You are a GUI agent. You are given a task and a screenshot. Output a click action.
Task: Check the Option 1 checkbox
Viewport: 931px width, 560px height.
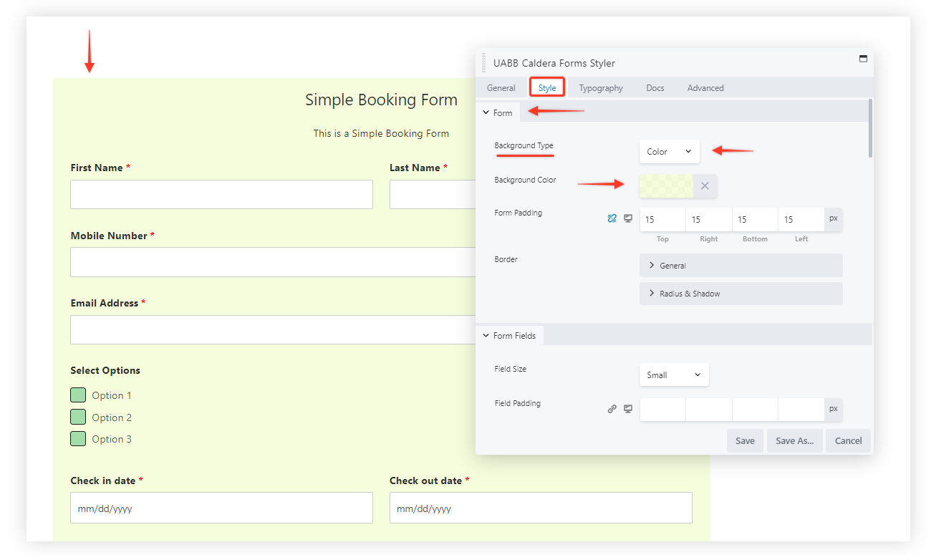pos(78,395)
